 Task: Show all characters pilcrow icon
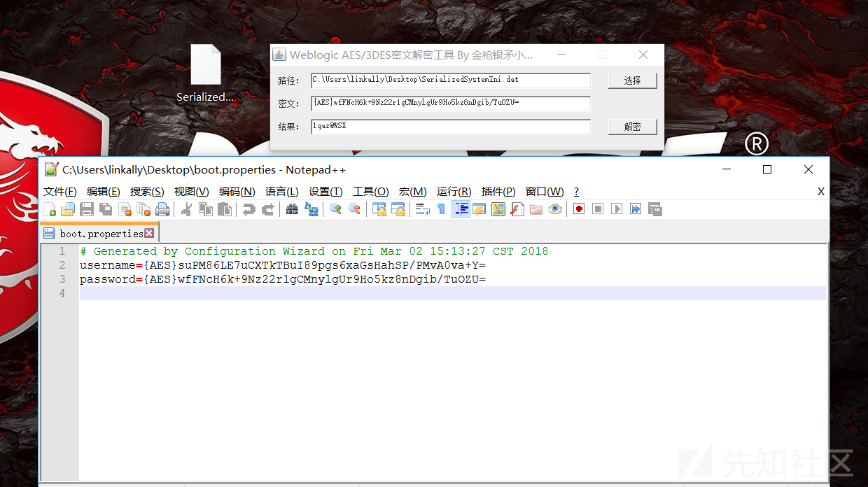(442, 209)
